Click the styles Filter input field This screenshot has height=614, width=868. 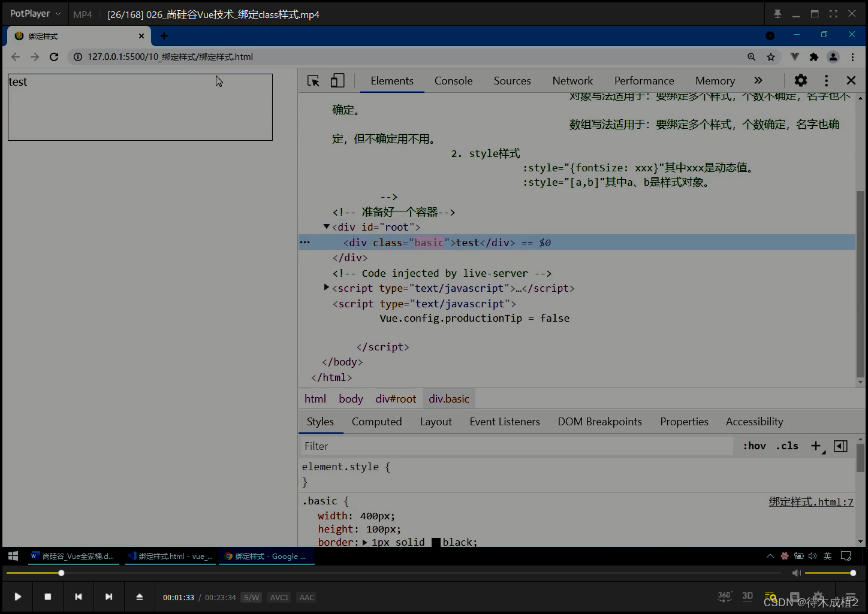coord(516,446)
